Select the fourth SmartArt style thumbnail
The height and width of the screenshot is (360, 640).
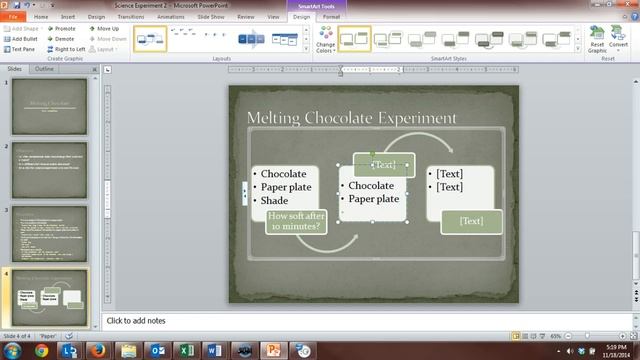pyautogui.click(x=456, y=39)
